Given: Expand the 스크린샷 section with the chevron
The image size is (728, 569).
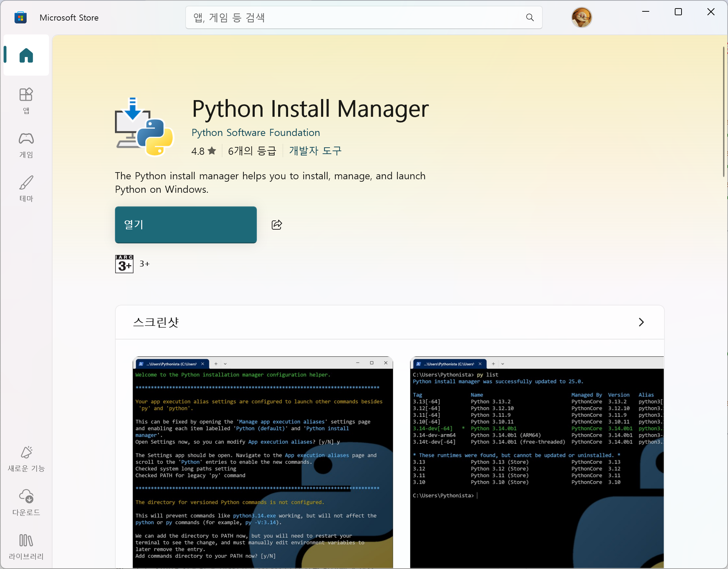Looking at the screenshot, I should pos(641,322).
